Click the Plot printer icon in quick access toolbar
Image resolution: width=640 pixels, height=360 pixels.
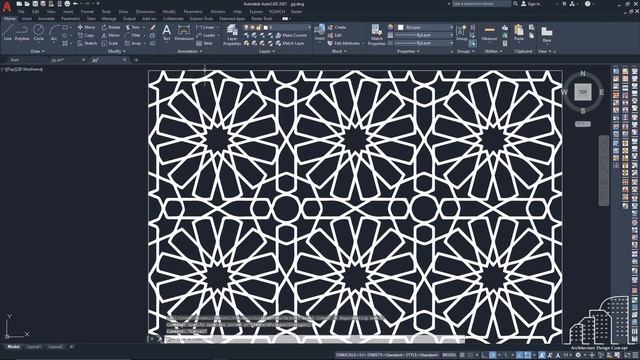(x=67, y=4)
